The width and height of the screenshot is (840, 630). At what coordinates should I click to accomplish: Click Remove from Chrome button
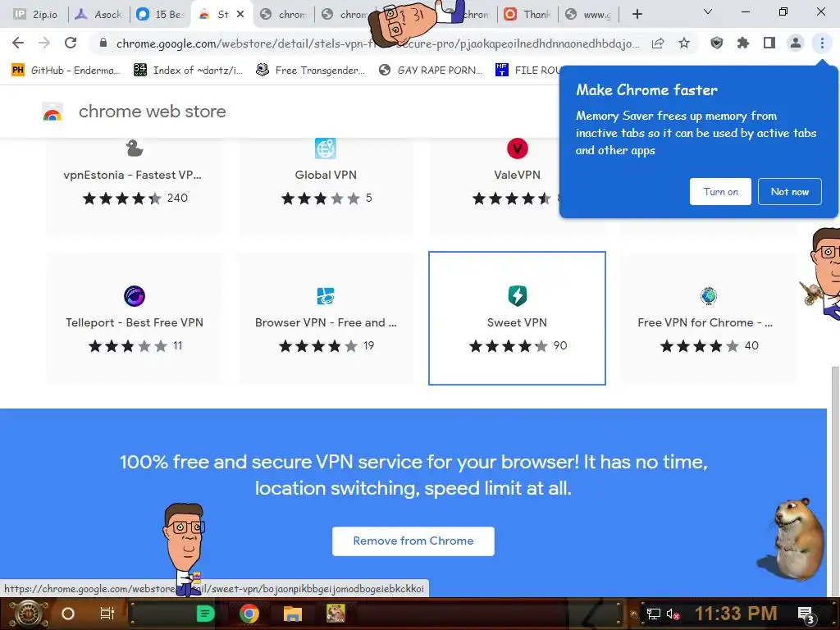[x=413, y=541]
